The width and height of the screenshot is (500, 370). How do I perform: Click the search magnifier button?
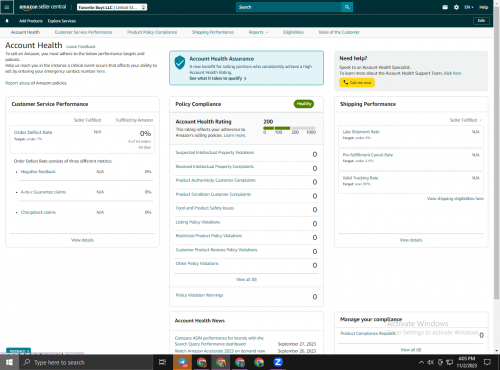coord(347,7)
